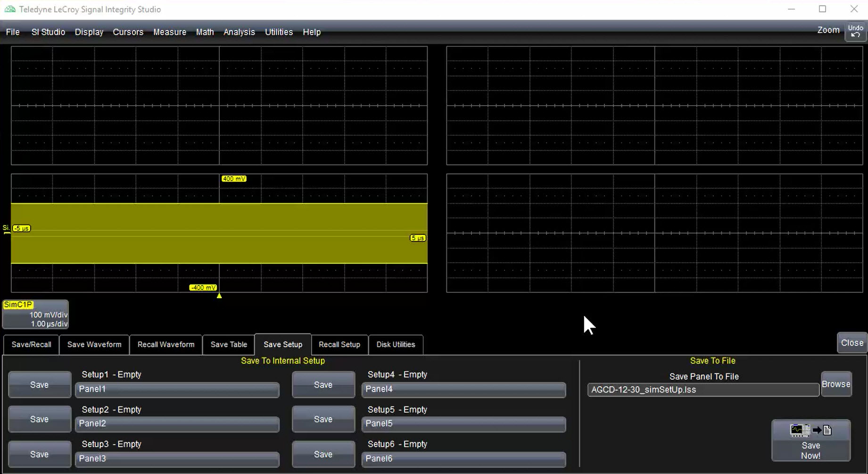The height and width of the screenshot is (474, 868).
Task: Click the Panel1 name field
Action: point(177,390)
